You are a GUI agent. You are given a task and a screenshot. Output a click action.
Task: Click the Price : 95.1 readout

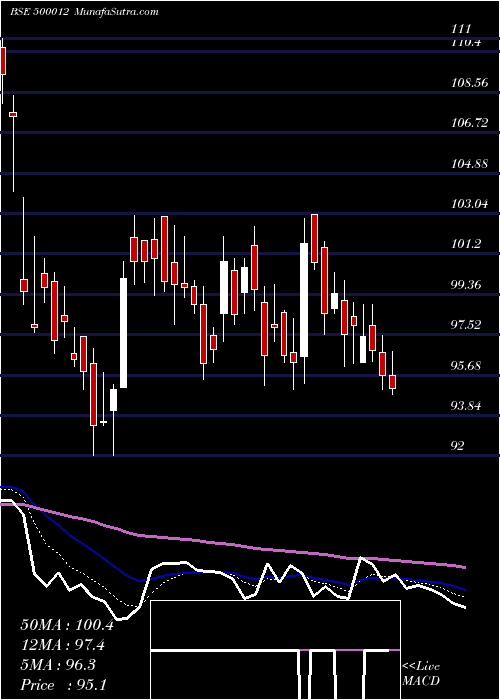pos(63,685)
